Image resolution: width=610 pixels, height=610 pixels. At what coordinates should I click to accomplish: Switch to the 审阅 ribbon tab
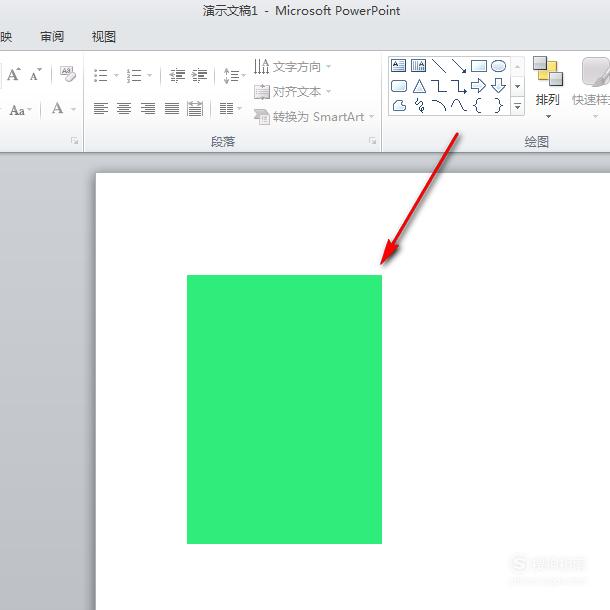coord(52,37)
